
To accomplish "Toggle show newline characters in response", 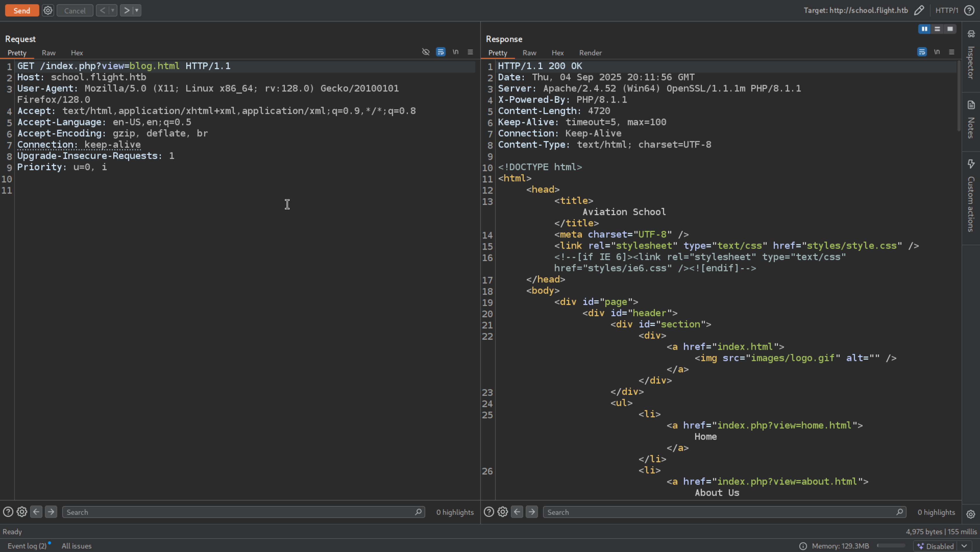I will point(937,52).
